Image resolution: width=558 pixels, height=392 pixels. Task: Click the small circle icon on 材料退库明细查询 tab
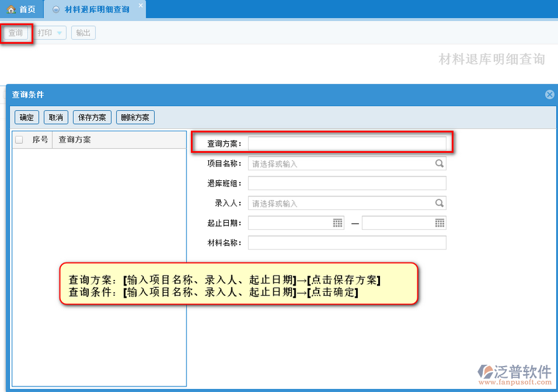point(56,9)
